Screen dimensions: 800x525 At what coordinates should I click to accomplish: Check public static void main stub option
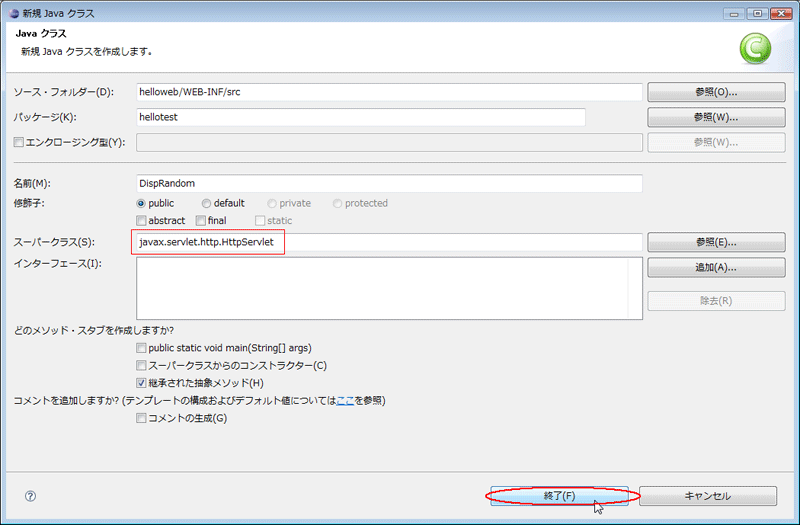pyautogui.click(x=141, y=348)
